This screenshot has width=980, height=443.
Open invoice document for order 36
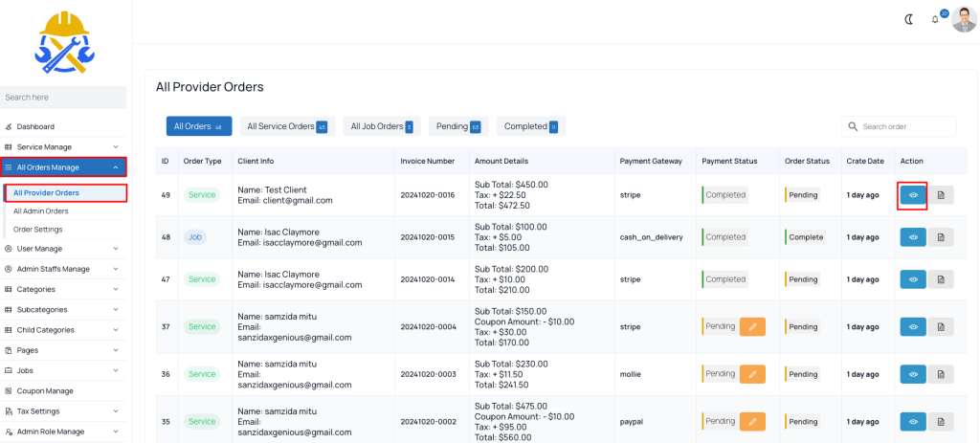[x=941, y=374]
